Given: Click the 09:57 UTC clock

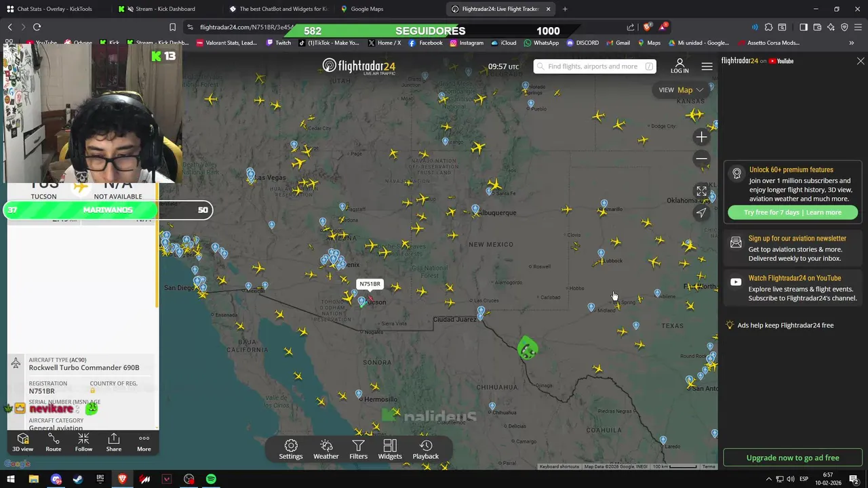Looking at the screenshot, I should point(503,66).
